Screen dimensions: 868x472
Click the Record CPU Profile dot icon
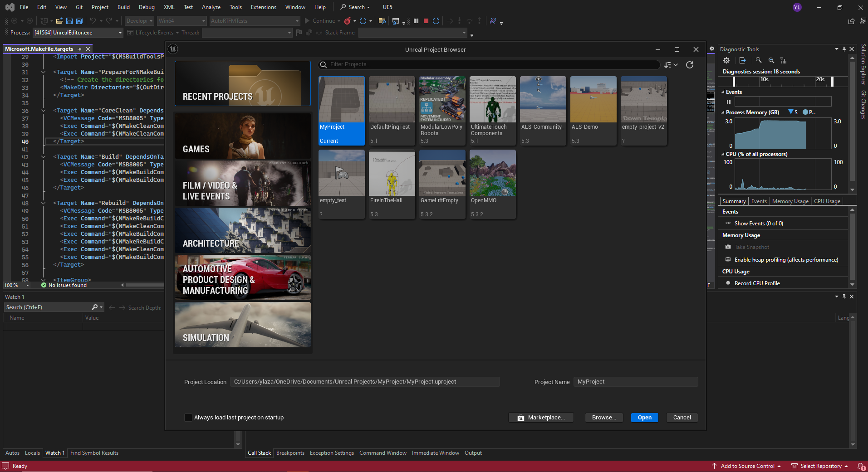728,283
